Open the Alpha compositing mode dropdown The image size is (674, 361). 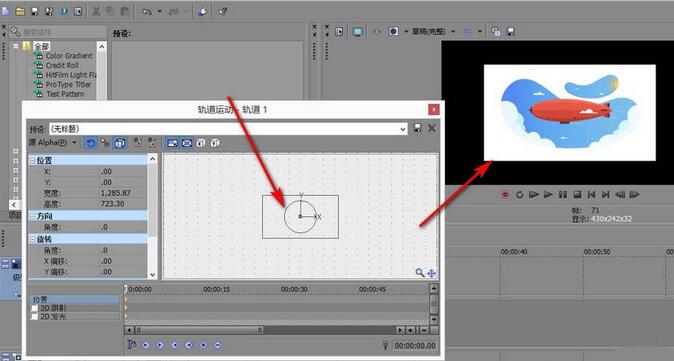53,143
